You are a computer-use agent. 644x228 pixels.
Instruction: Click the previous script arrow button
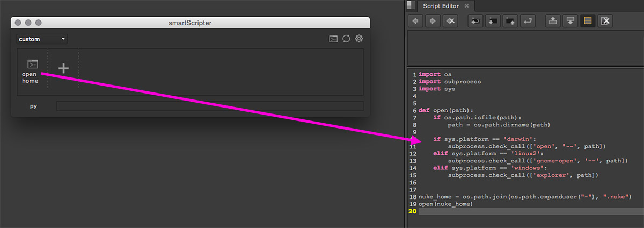pyautogui.click(x=415, y=21)
